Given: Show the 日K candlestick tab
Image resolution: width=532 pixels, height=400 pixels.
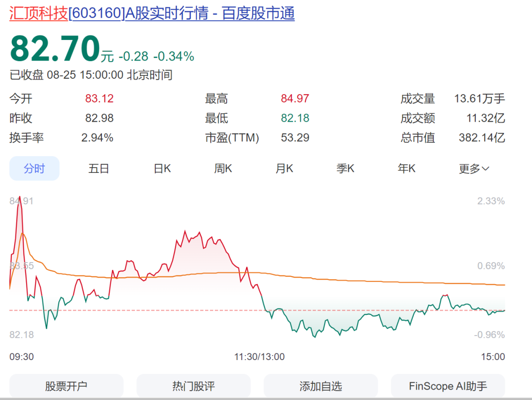Looking at the screenshot, I should pyautogui.click(x=162, y=168).
